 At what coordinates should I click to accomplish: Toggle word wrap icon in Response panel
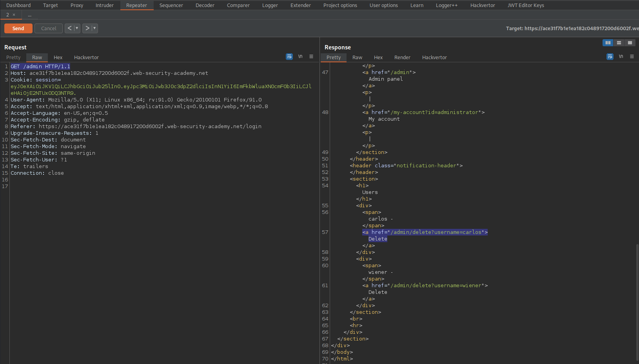pyautogui.click(x=610, y=56)
